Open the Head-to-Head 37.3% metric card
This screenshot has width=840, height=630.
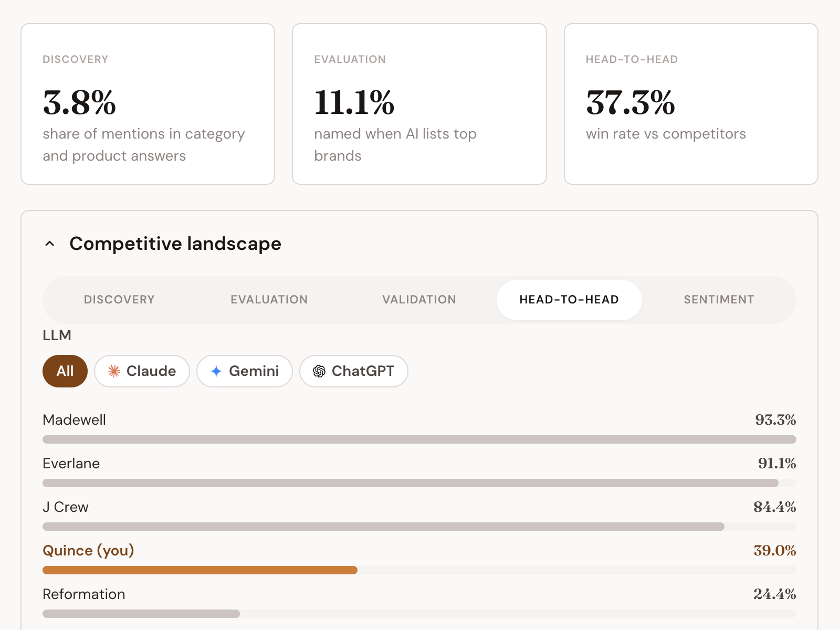point(691,104)
